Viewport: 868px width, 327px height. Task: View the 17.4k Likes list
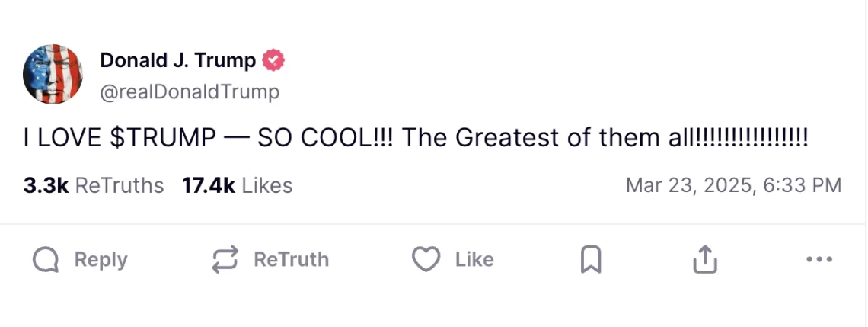[237, 185]
